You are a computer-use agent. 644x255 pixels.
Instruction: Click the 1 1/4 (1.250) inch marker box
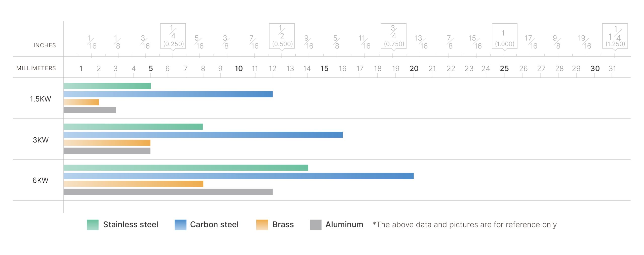tap(615, 36)
